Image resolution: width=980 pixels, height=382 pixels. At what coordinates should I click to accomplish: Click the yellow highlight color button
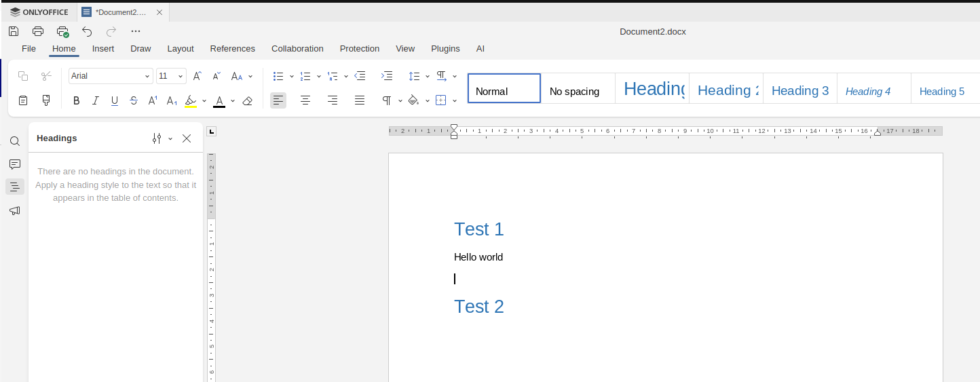tap(191, 100)
